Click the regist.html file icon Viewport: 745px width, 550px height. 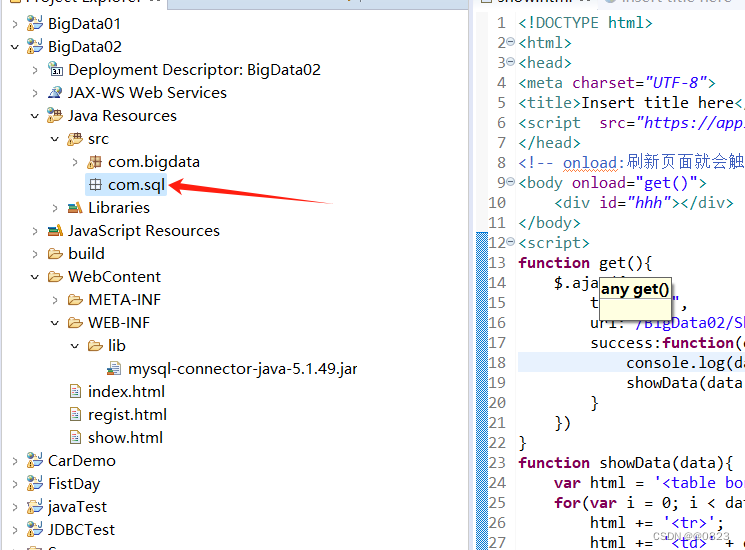tap(75, 414)
